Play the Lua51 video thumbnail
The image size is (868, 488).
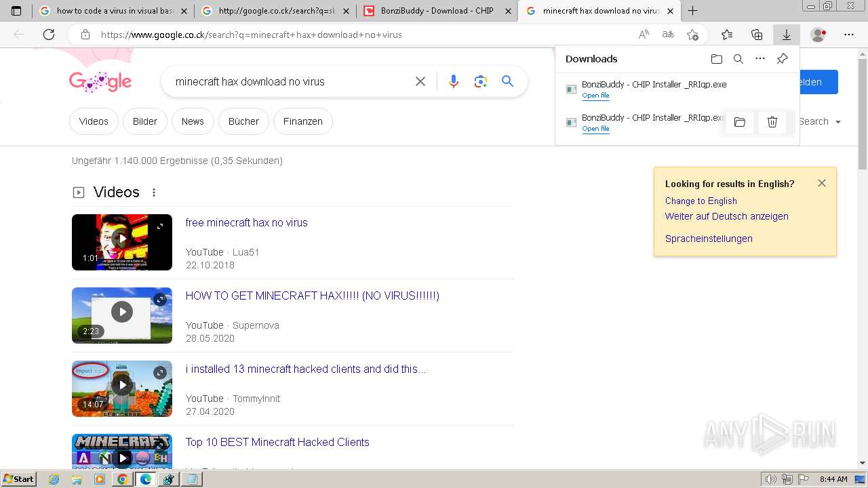pos(122,242)
